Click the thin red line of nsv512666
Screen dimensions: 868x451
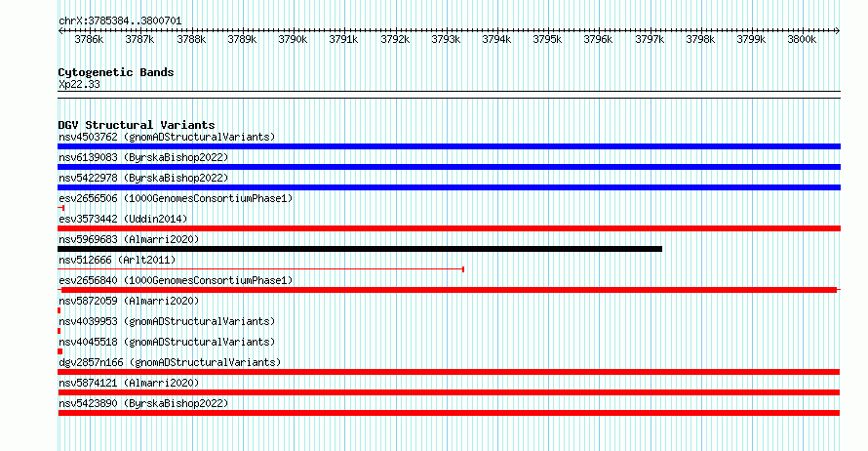[x=260, y=269]
